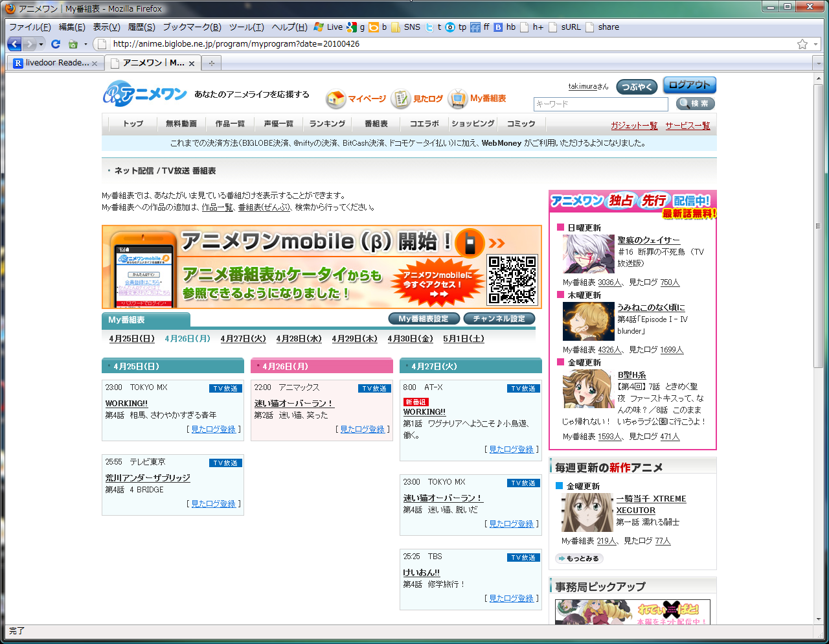
Task: Close the livedoor Reader tab
Action: [95, 63]
